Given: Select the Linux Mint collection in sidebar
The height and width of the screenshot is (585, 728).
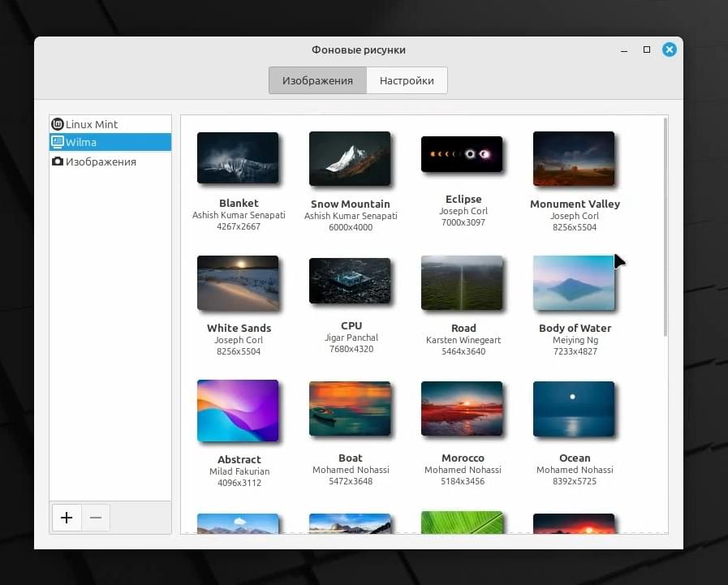Looking at the screenshot, I should 110,124.
